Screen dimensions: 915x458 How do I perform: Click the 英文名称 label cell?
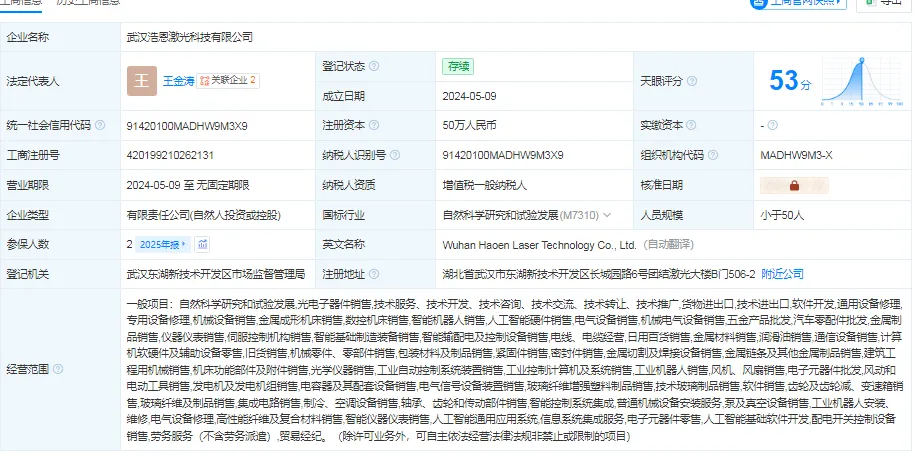click(x=376, y=244)
